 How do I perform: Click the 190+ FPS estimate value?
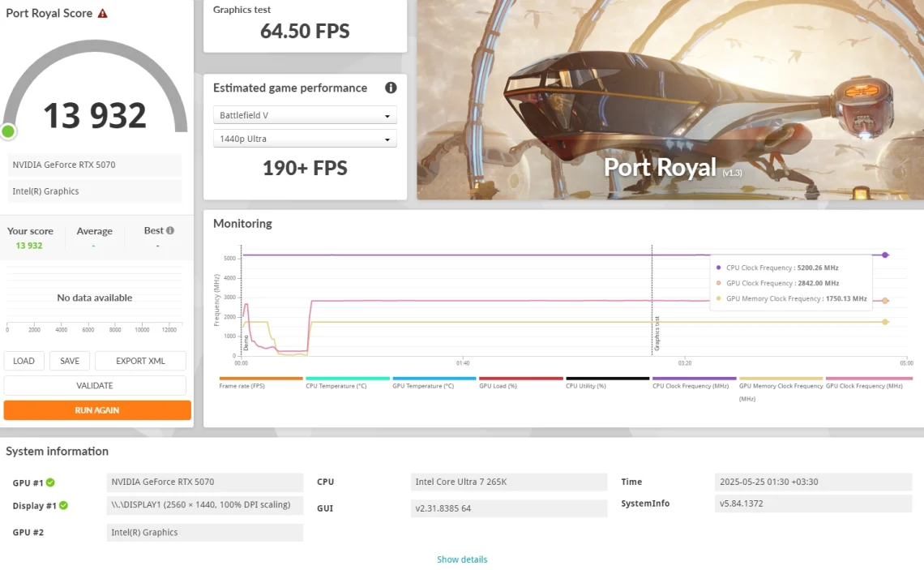point(305,168)
